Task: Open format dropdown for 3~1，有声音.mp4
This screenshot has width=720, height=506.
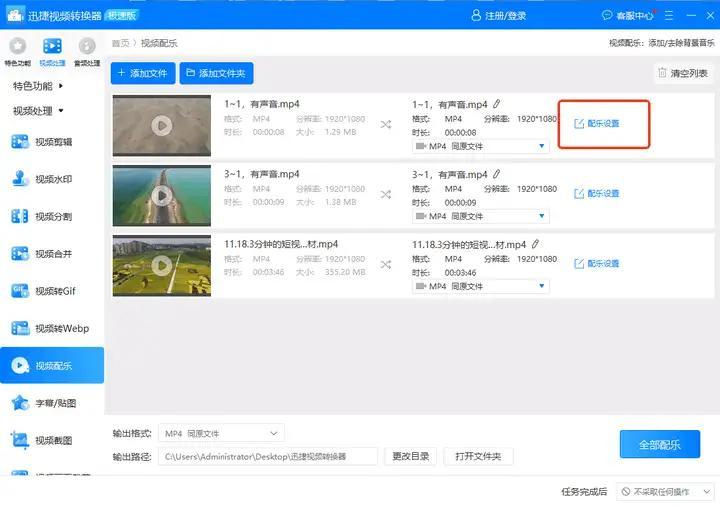Action: pos(481,216)
